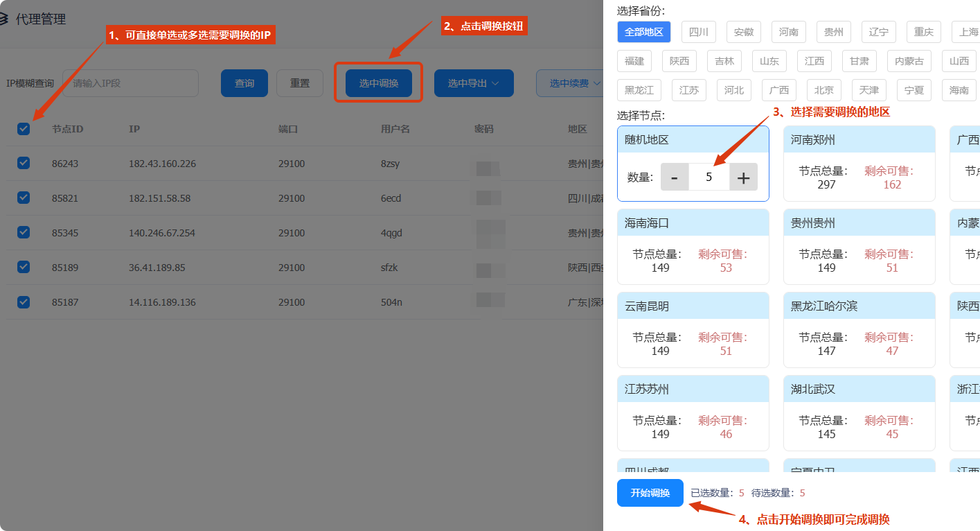980x531 pixels.
Task: Choose the 云南昆明 node card
Action: (x=693, y=330)
